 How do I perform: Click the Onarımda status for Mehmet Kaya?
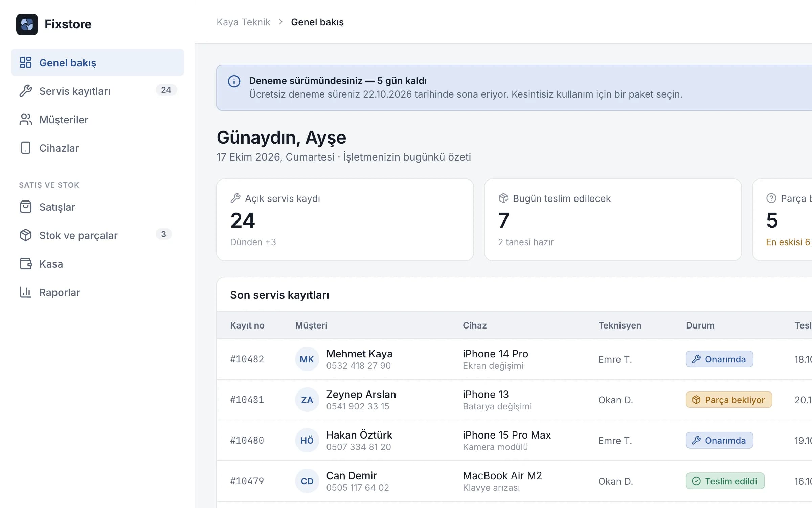point(720,359)
